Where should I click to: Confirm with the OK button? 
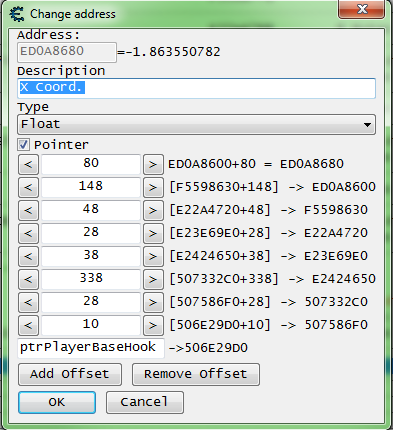click(x=57, y=402)
